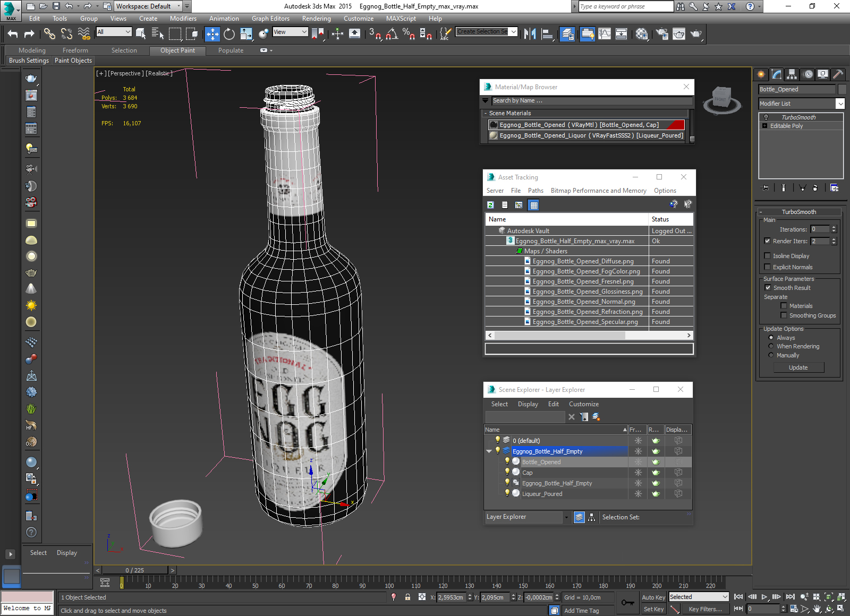Viewport: 850px width, 616px height.
Task: Open the Graph Editors menu
Action: pyautogui.click(x=270, y=19)
